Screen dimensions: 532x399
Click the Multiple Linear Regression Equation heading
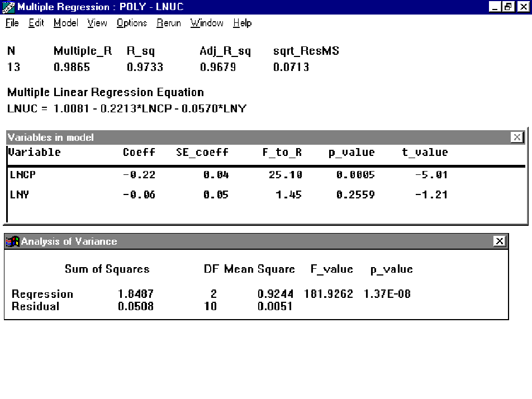tap(106, 92)
